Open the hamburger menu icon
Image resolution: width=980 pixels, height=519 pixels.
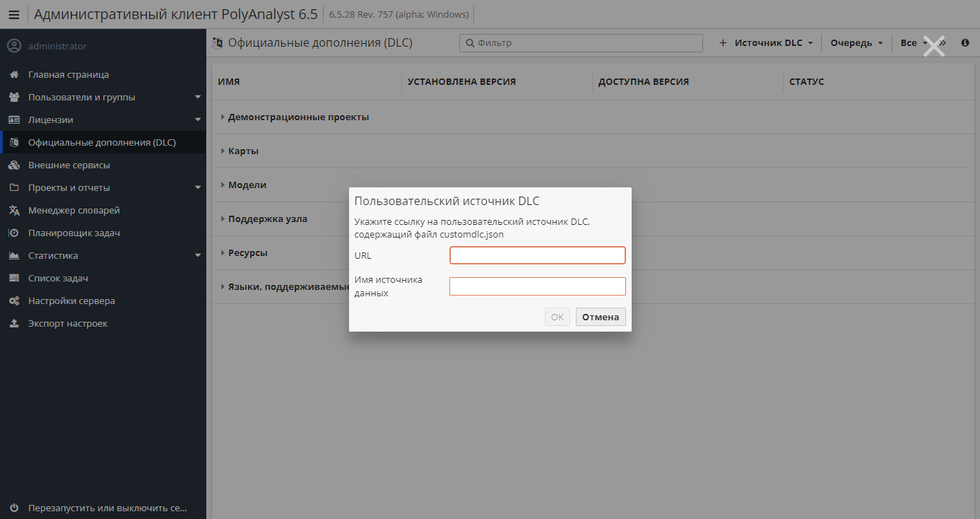tap(14, 14)
